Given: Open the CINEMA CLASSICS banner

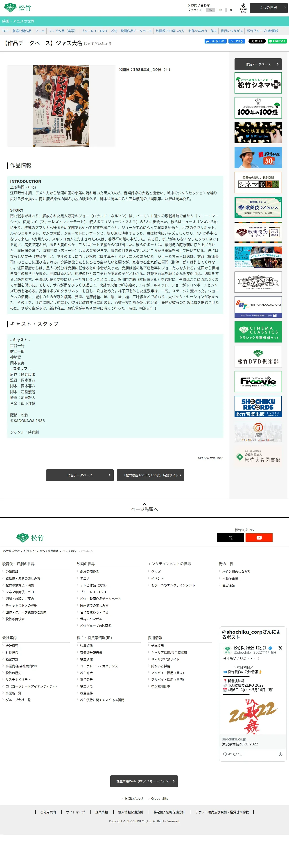Looking at the screenshot, I should coord(258,332).
